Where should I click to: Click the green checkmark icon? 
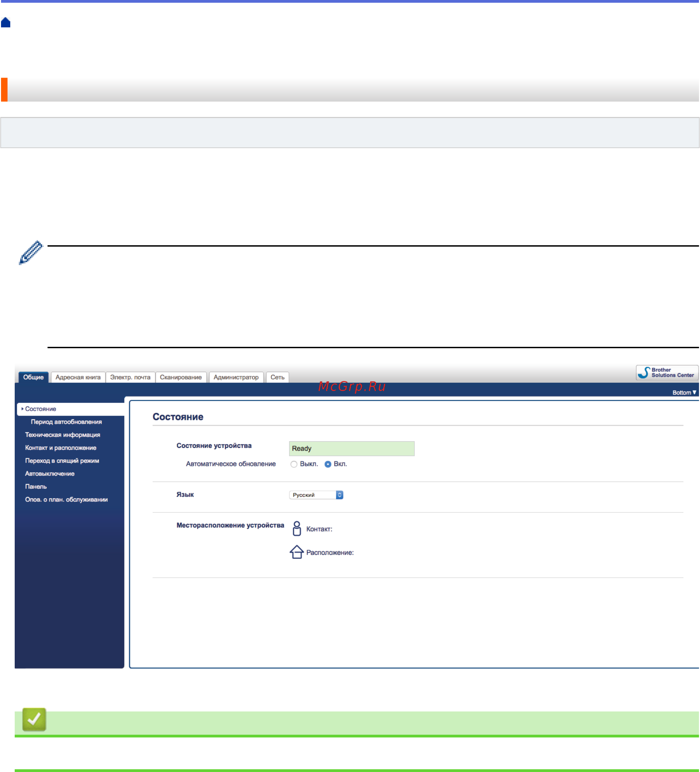[34, 719]
